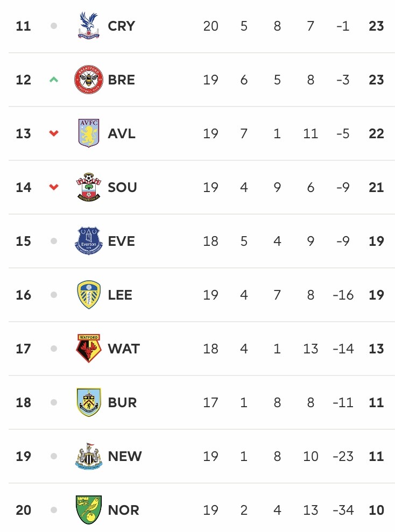Click Southampton's red down arrow indicator
Viewport: 395px width, 532px height.
click(x=54, y=187)
